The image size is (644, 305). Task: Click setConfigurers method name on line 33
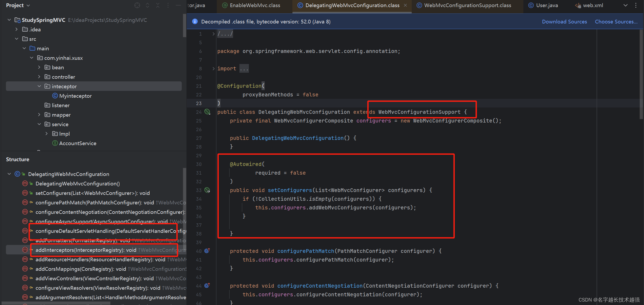[290, 190]
